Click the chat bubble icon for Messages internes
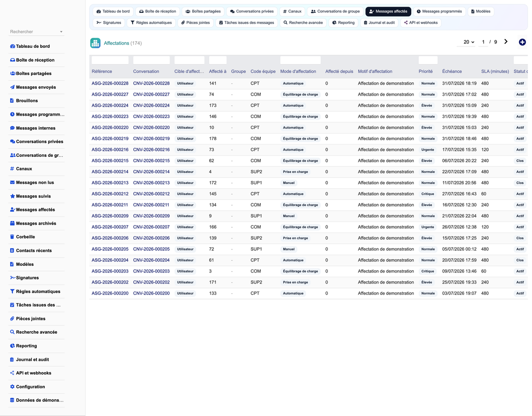 tap(12, 128)
